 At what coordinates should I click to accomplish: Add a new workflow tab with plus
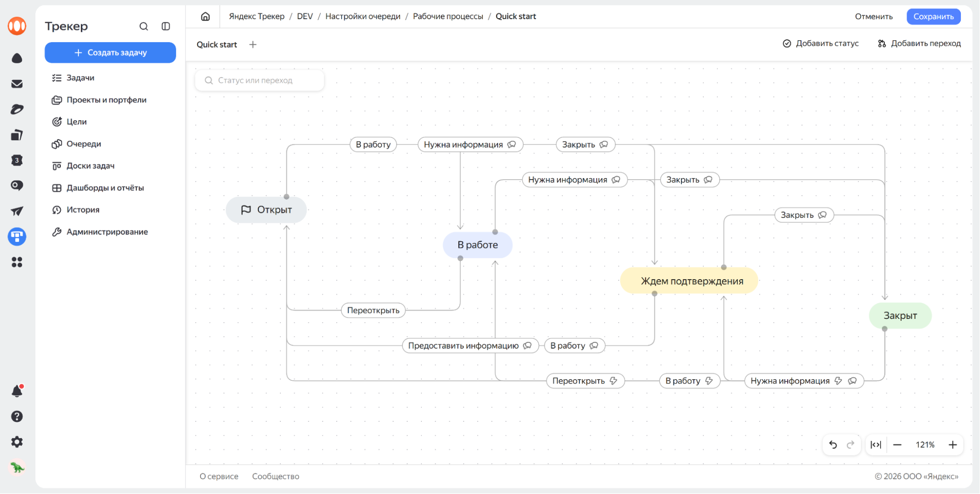253,45
